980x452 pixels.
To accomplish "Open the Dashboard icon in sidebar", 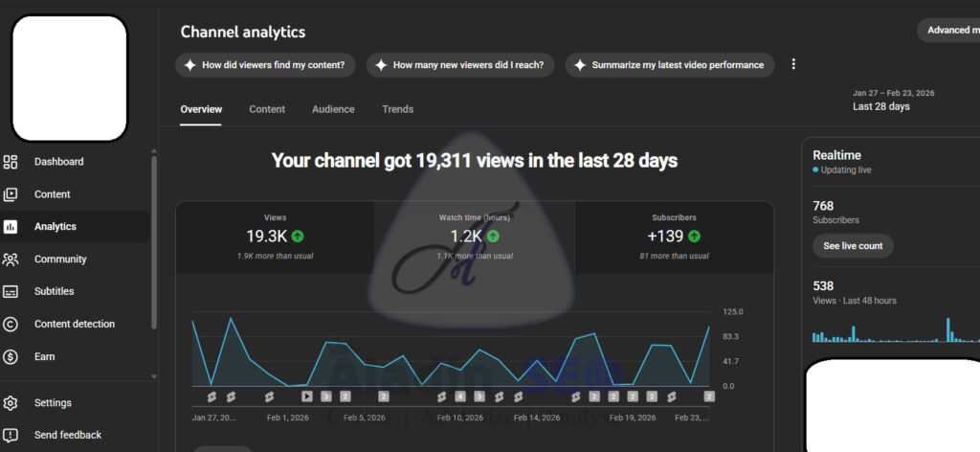I will click(x=11, y=162).
